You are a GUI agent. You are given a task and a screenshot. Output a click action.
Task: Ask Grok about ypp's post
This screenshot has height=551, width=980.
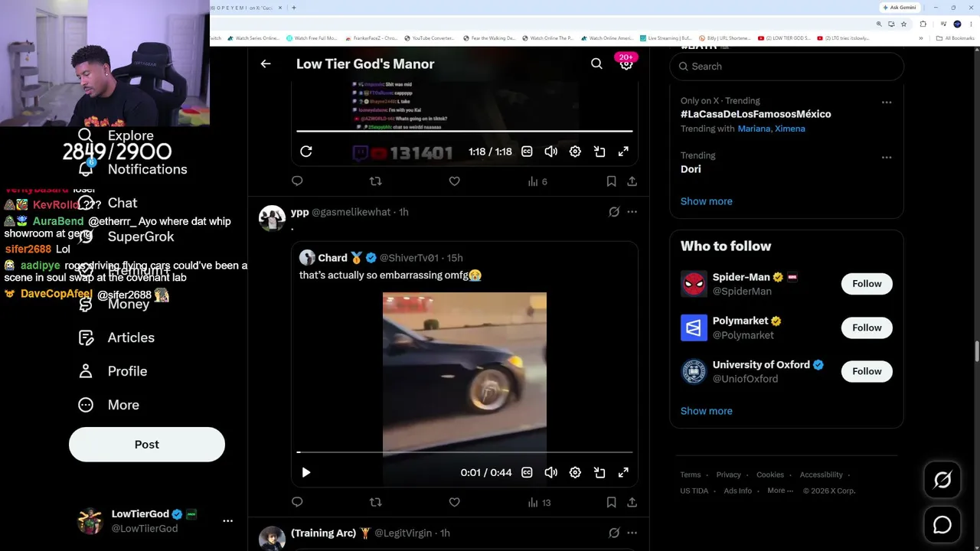point(614,212)
